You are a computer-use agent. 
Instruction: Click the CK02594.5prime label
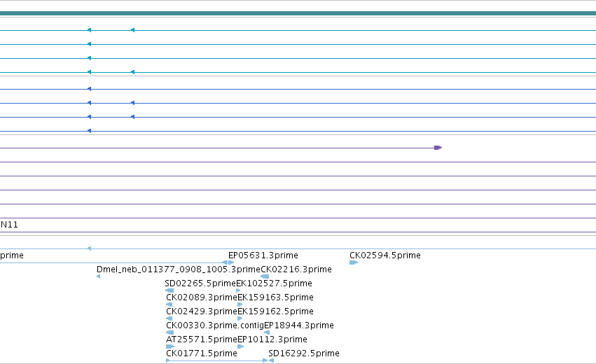pos(385,255)
